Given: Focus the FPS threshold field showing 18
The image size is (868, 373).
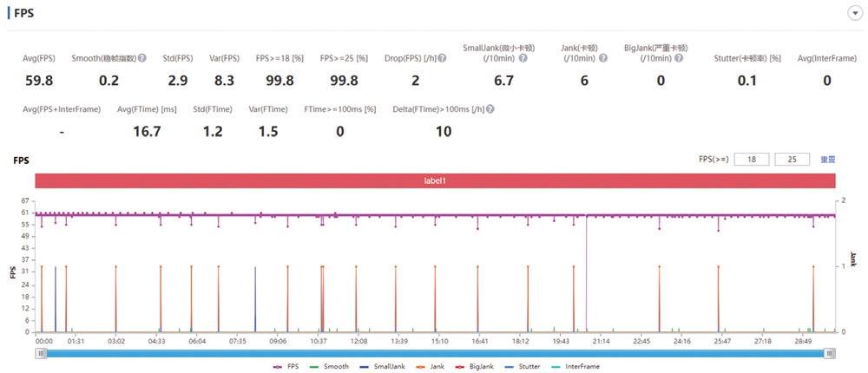Looking at the screenshot, I should (752, 160).
